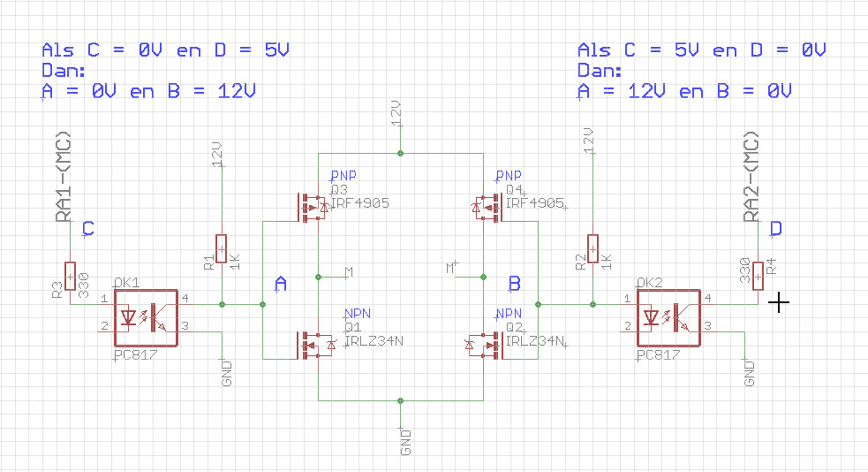Click the text 'A = 12V en B = 0V'
Viewport: 868px width, 472px height.
(684, 91)
